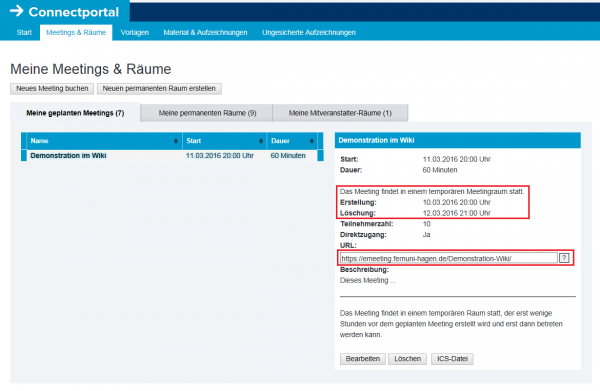Screen dimensions: 600x391
Task: Click the Connectportal title text
Action: pyautogui.click(x=74, y=12)
